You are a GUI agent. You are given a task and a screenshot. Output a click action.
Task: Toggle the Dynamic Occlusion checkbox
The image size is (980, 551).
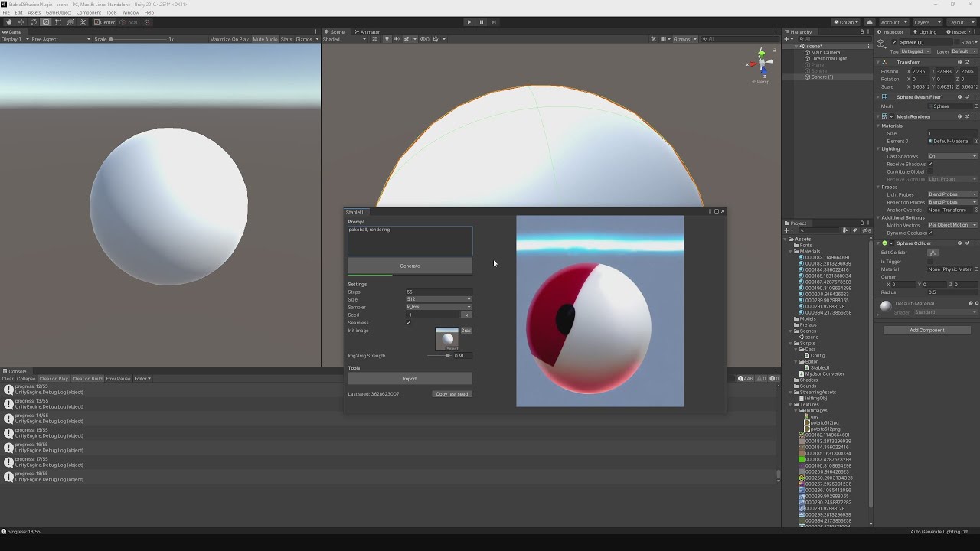930,233
